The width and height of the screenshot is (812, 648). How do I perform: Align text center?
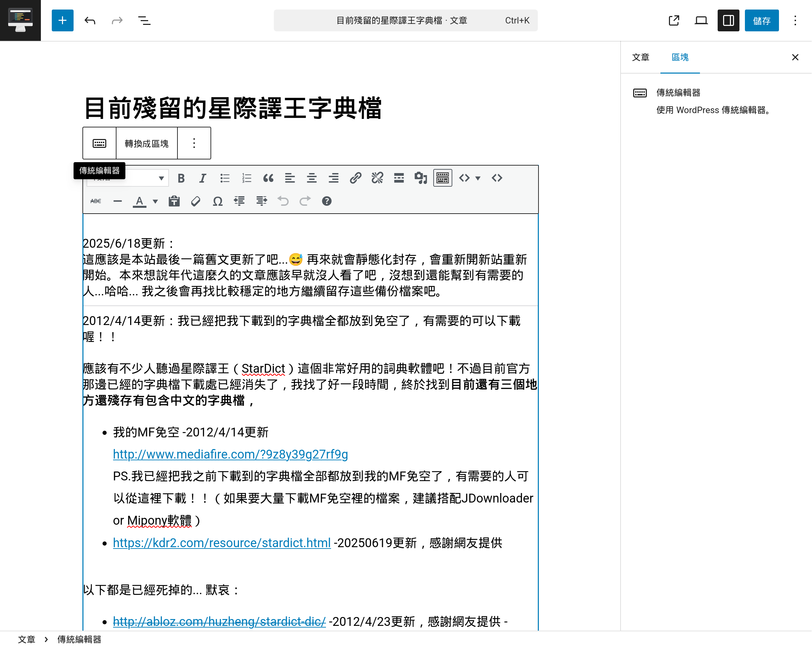click(x=311, y=178)
